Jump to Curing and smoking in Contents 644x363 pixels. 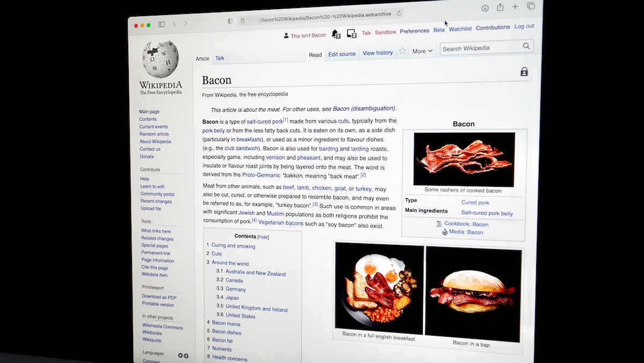(x=233, y=245)
